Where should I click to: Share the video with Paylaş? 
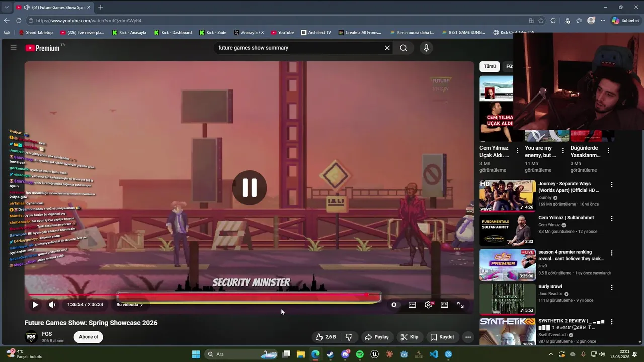pos(377,337)
